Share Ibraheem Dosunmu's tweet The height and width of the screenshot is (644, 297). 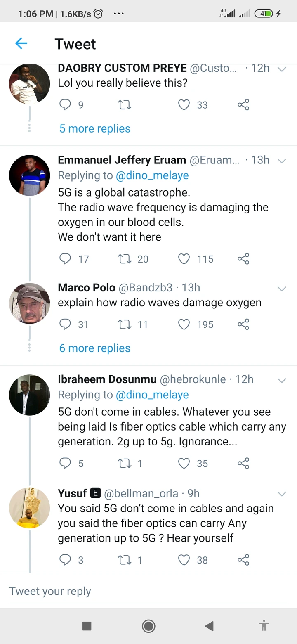[243, 463]
